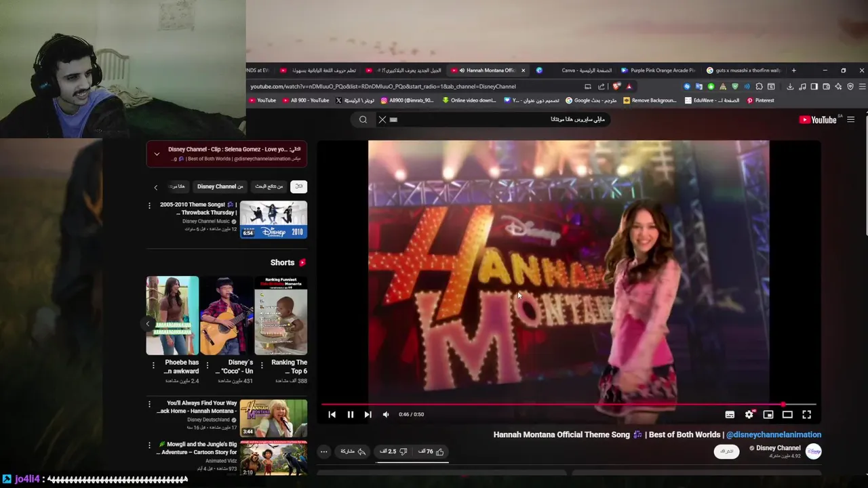Open the YouTube hamburger guide menu
This screenshot has width=868, height=488.
(851, 120)
